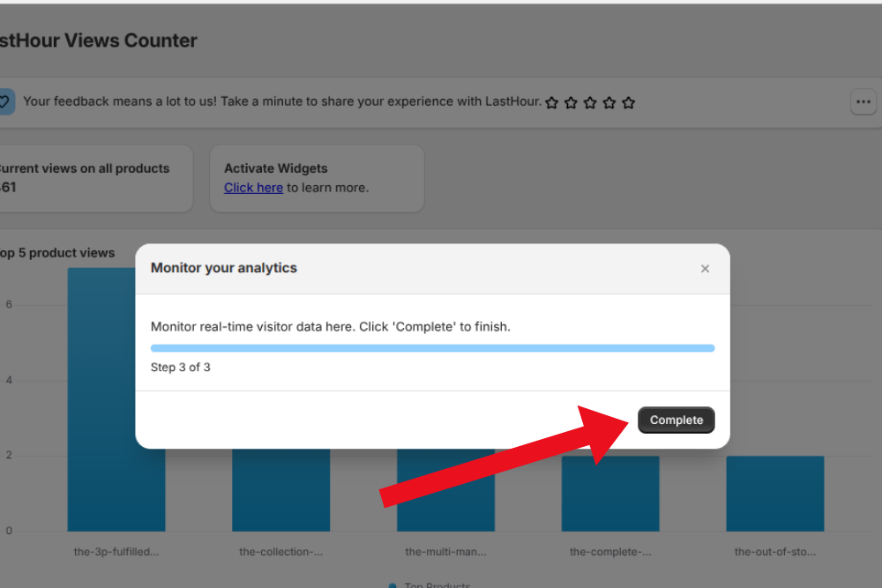The height and width of the screenshot is (588, 882).
Task: Click the heart feedback icon
Action: [5, 101]
